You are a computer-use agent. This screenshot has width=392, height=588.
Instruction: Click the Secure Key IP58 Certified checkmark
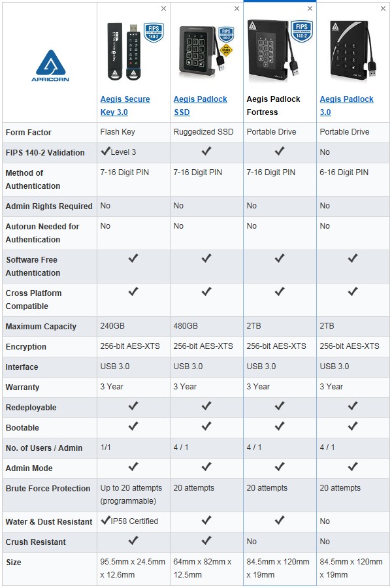[105, 521]
